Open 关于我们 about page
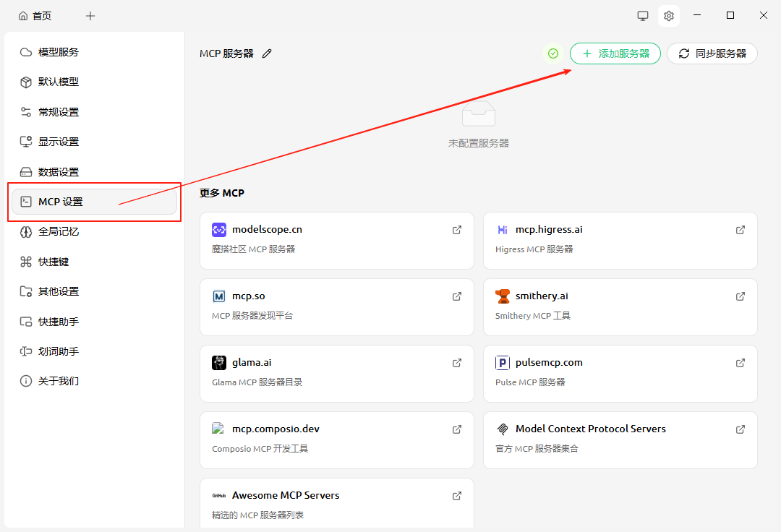 tap(94, 381)
